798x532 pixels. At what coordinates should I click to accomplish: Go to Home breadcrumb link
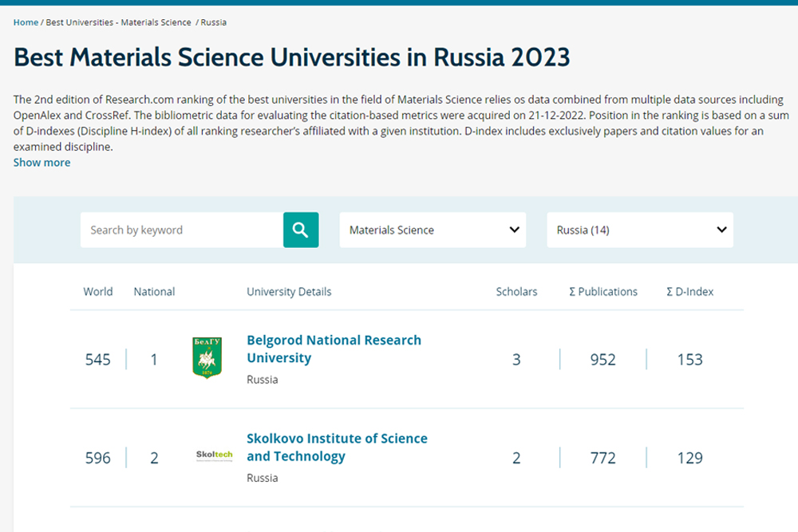click(x=26, y=22)
